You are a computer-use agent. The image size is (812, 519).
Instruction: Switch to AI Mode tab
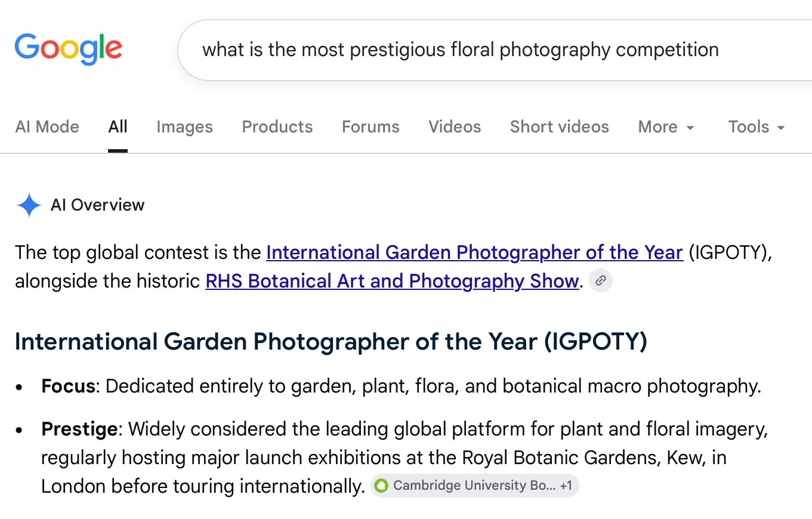pos(47,127)
